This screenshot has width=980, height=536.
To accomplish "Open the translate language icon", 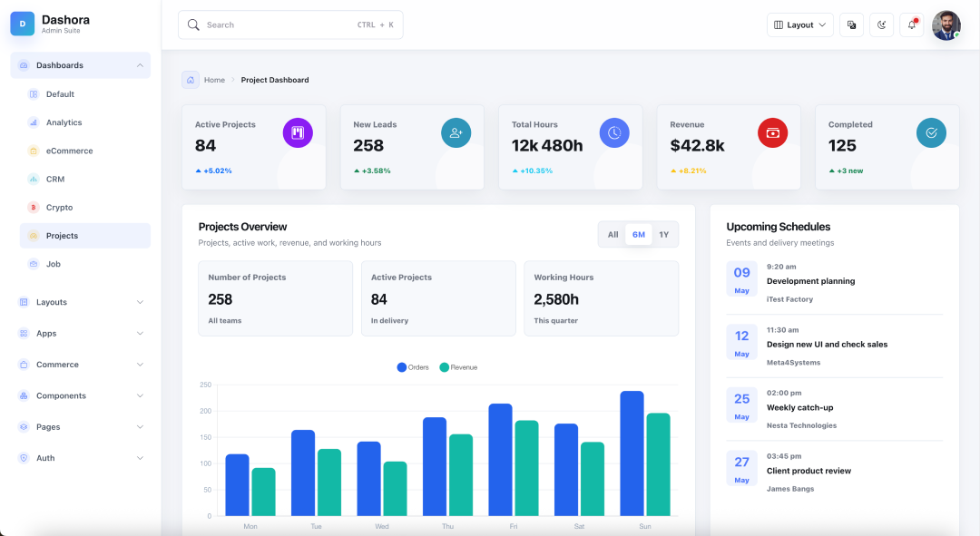I will (851, 25).
